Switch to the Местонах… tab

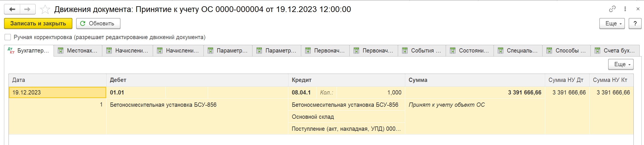pos(78,51)
